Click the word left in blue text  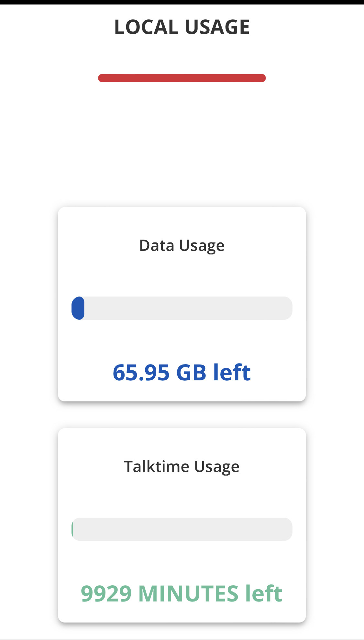click(x=232, y=372)
